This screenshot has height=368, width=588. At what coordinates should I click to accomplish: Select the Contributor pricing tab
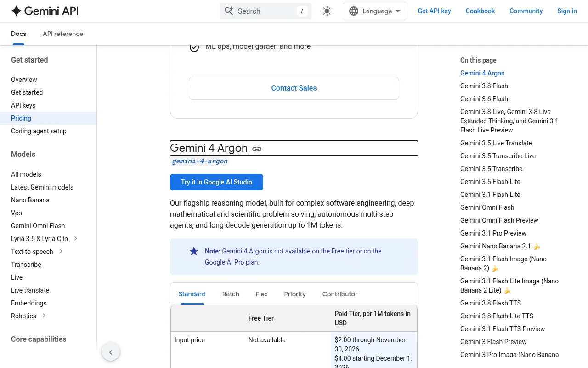point(340,294)
